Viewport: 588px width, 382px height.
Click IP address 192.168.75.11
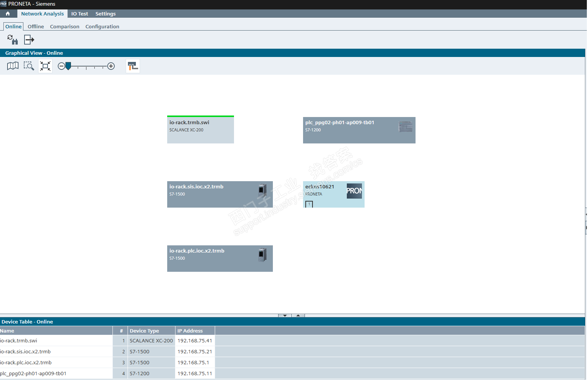195,373
